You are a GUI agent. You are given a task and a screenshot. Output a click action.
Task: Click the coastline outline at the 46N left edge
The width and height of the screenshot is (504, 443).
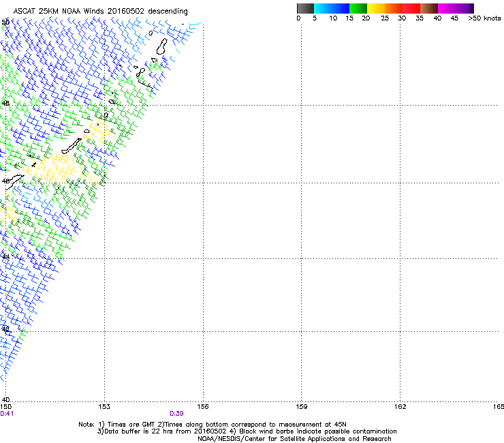(14, 181)
